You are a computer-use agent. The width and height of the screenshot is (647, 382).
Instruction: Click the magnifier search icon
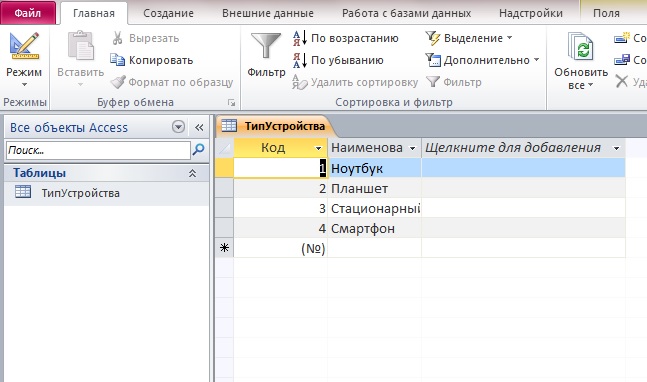pyautogui.click(x=198, y=150)
